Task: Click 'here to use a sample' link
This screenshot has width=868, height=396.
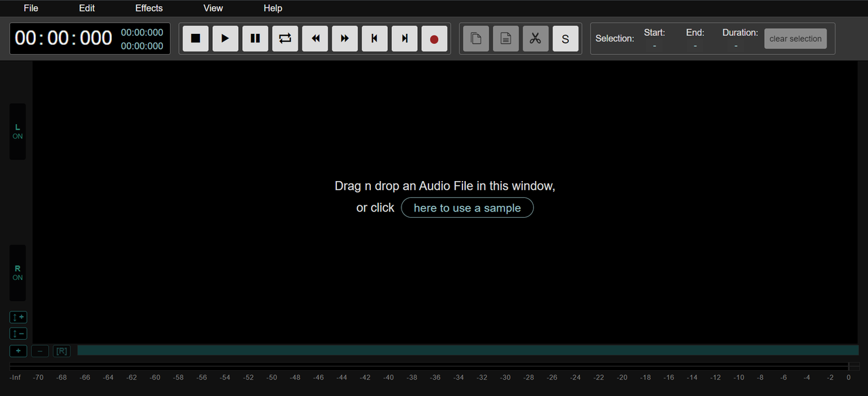Action: [467, 207]
